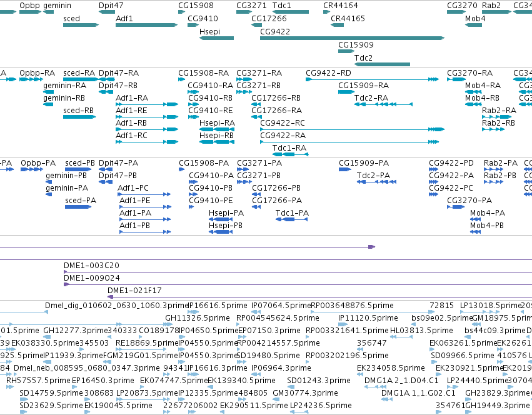This screenshot has width=532, height=415.
Task: Select the Tdc1-RA transcript label
Action: click(289, 148)
